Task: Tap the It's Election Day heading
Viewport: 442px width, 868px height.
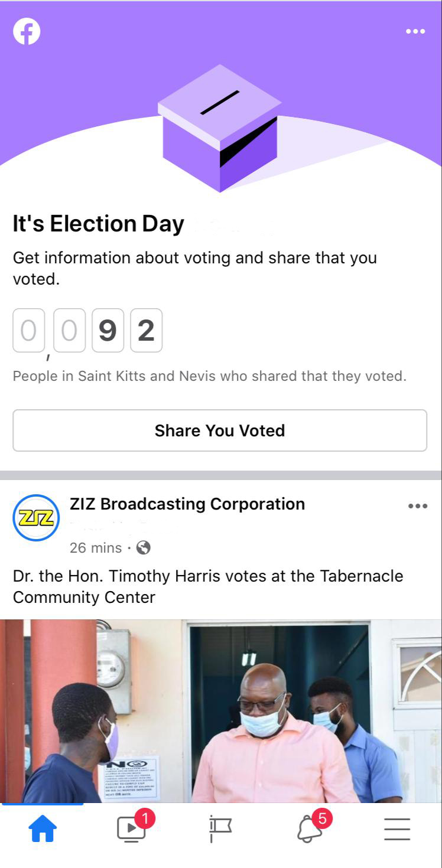Action: point(99,224)
